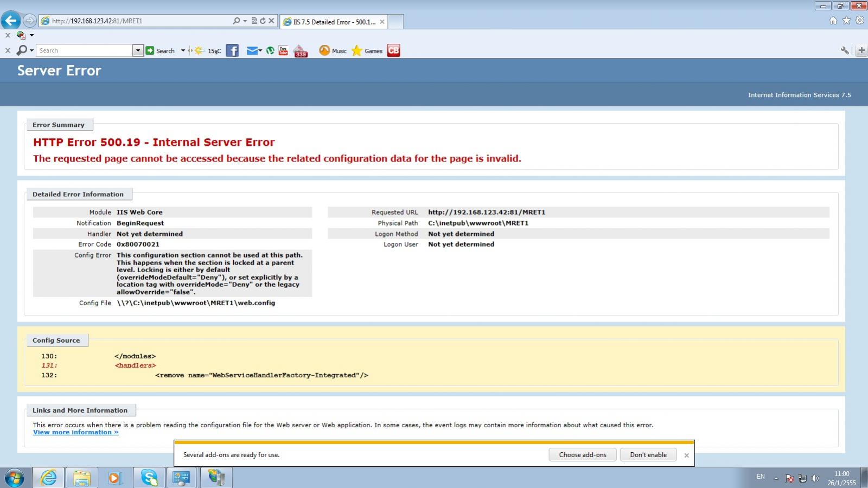Open a new blank tab
The height and width of the screenshot is (488, 868).
pyautogui.click(x=396, y=22)
